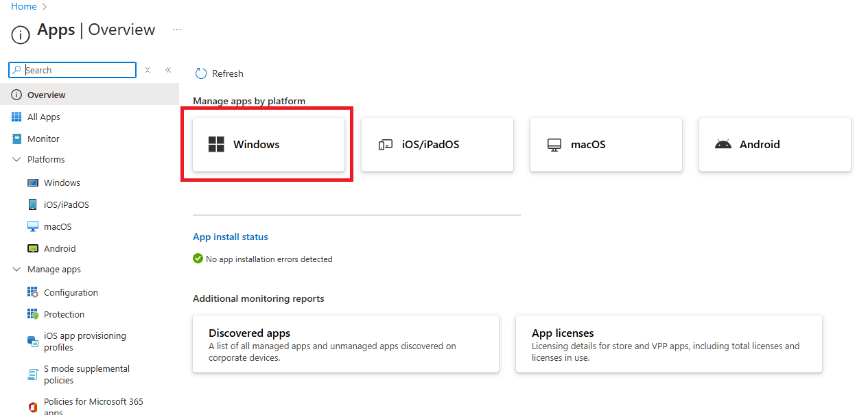Image resolution: width=868 pixels, height=415 pixels.
Task: Click 'No app installation errors detected' text
Action: click(x=269, y=259)
